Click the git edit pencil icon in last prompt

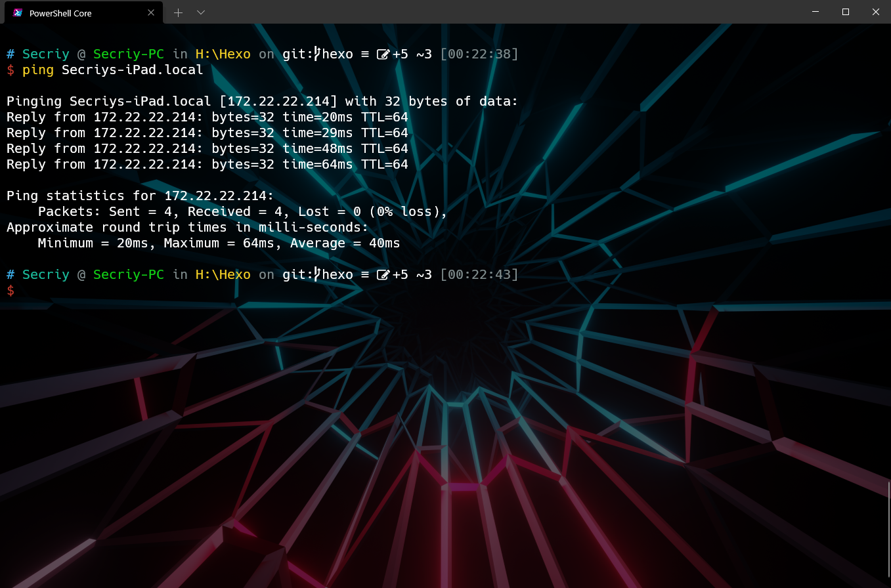tap(383, 275)
